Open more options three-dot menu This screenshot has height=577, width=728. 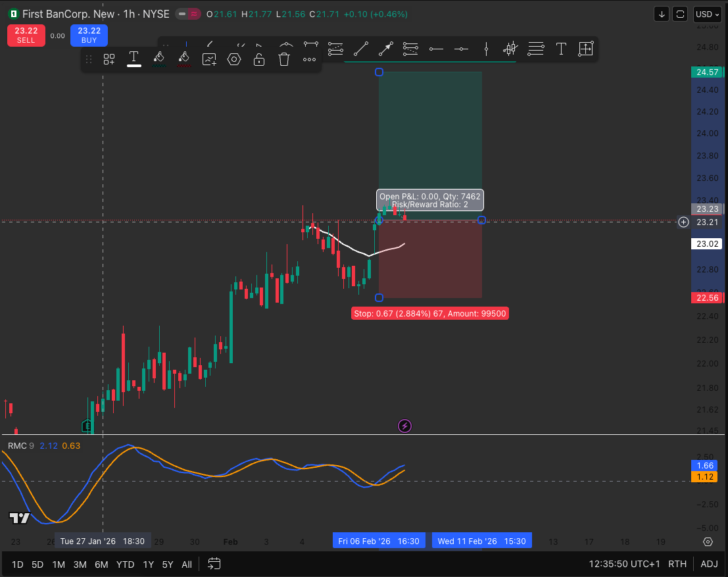click(309, 59)
